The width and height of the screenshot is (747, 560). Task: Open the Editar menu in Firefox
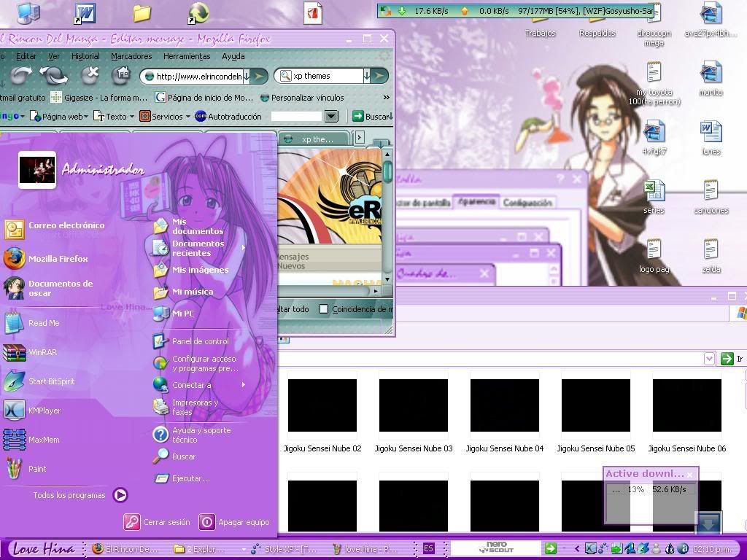[26, 56]
